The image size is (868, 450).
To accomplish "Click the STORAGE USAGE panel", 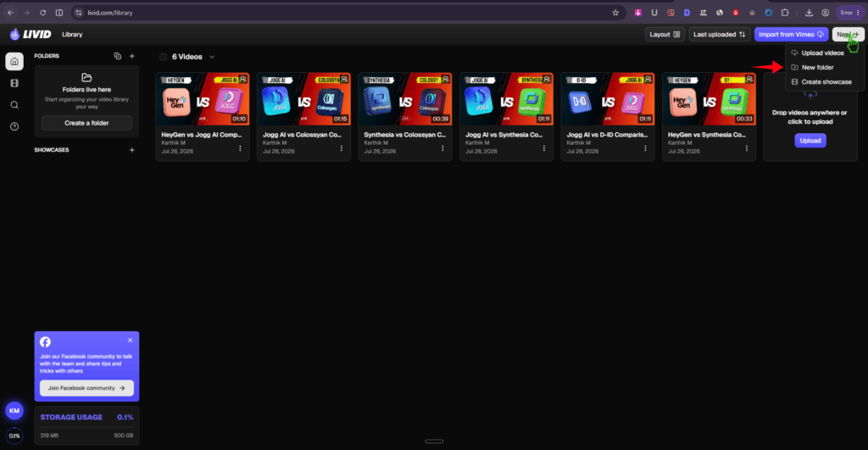I will point(86,425).
